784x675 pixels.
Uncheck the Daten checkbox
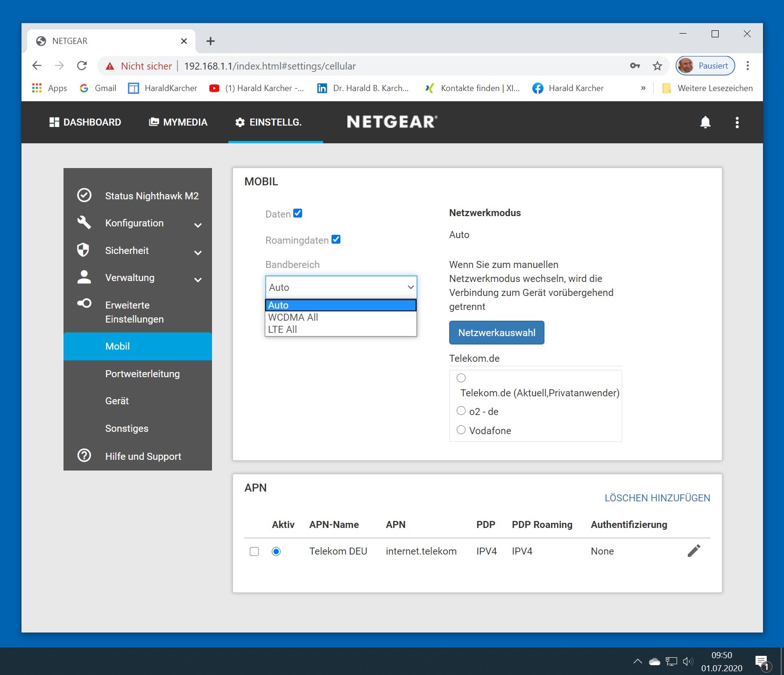(297, 213)
